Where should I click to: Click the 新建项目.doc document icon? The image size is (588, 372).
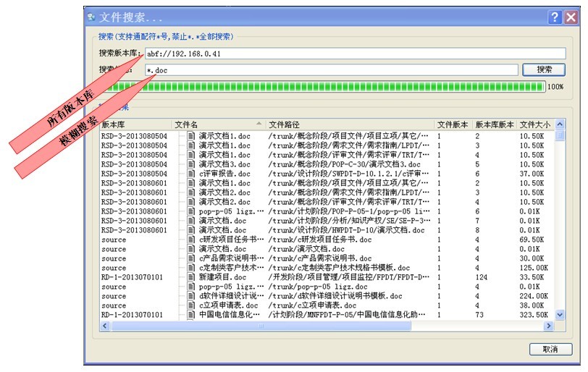(x=191, y=277)
